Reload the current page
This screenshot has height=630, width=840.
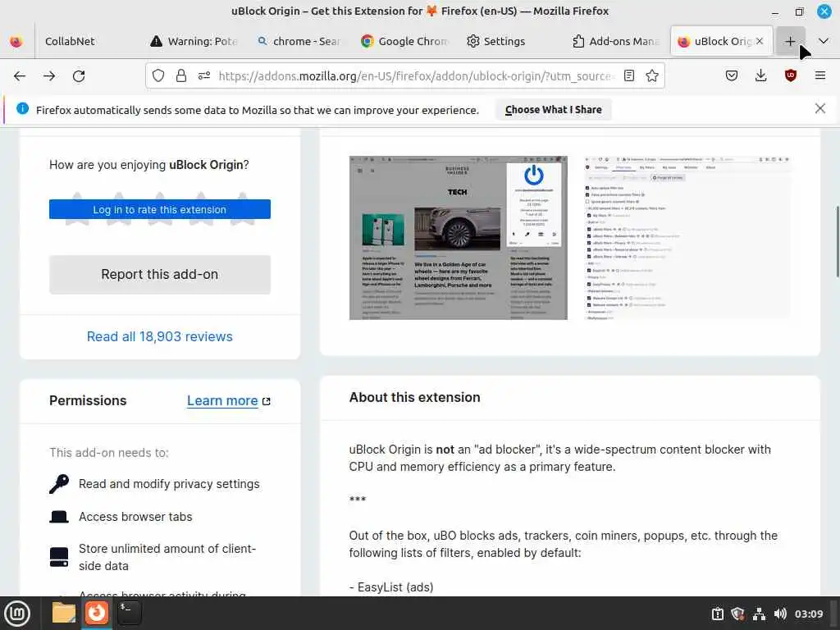(x=79, y=76)
